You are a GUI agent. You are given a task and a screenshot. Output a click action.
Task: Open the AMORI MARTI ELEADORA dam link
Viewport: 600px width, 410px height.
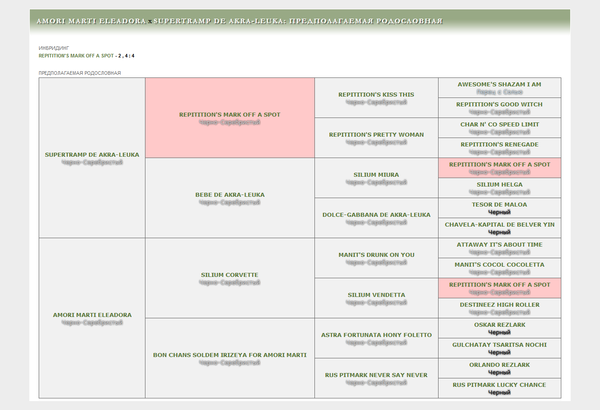click(92, 315)
